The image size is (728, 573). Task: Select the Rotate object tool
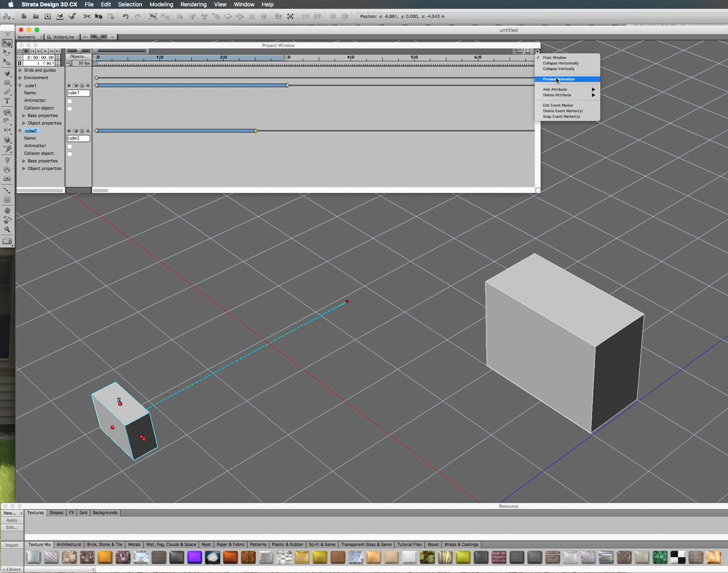pos(7,53)
